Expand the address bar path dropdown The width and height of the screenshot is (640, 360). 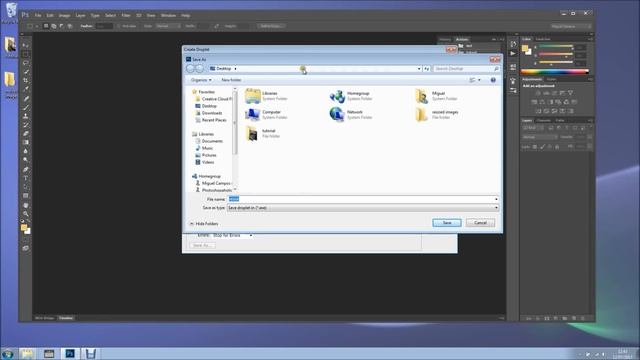click(x=419, y=69)
